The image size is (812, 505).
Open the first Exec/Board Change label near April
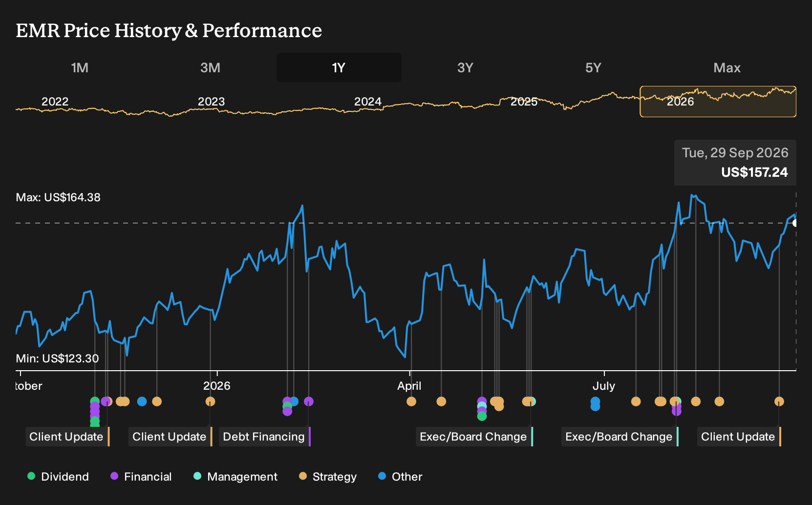pyautogui.click(x=474, y=437)
